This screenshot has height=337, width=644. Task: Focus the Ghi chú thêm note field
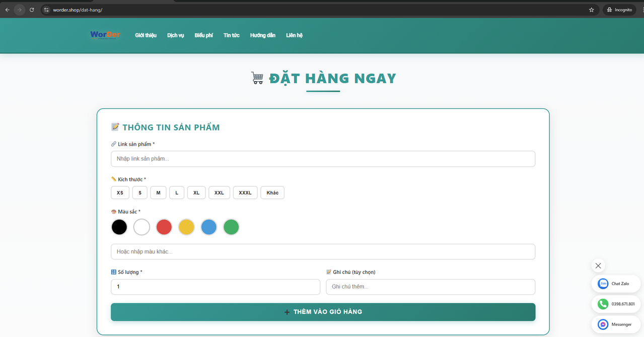431,287
